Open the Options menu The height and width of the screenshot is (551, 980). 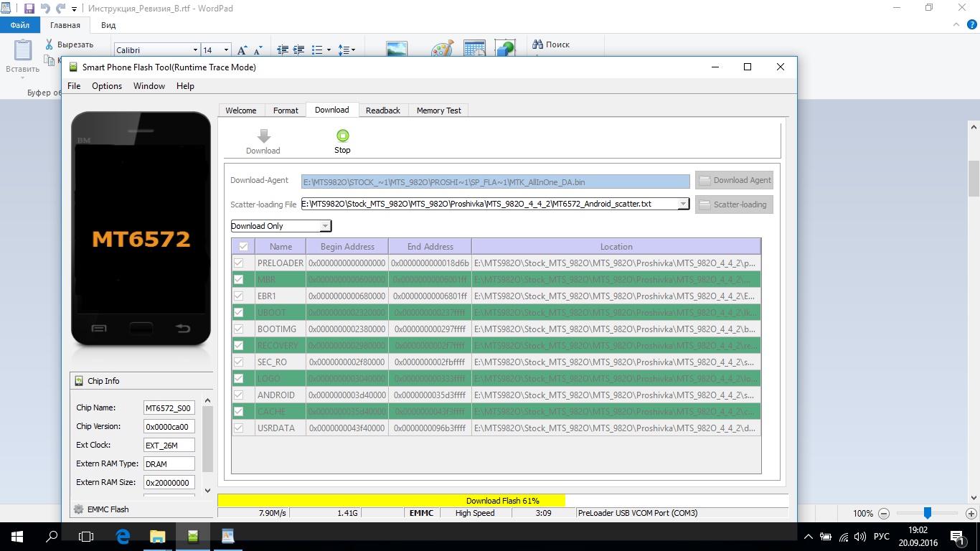(x=107, y=86)
